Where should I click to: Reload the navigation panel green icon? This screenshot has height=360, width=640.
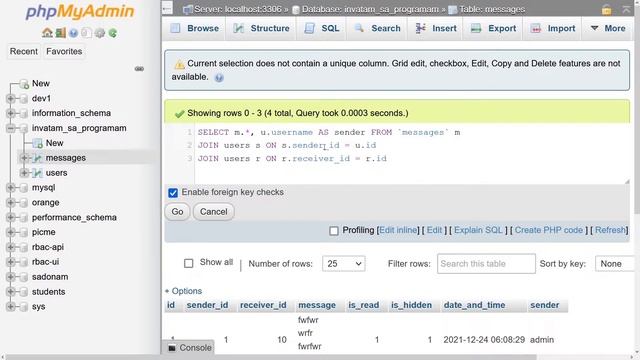tap(113, 33)
